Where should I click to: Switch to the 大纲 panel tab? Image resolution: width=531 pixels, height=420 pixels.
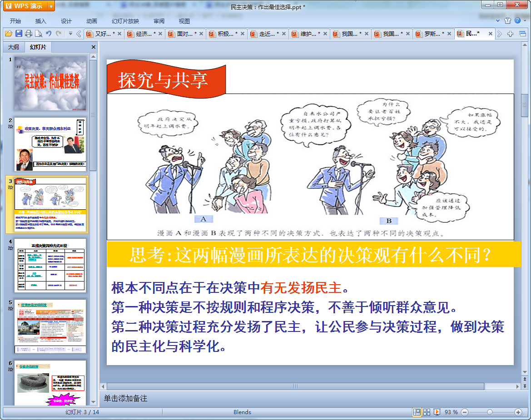14,47
